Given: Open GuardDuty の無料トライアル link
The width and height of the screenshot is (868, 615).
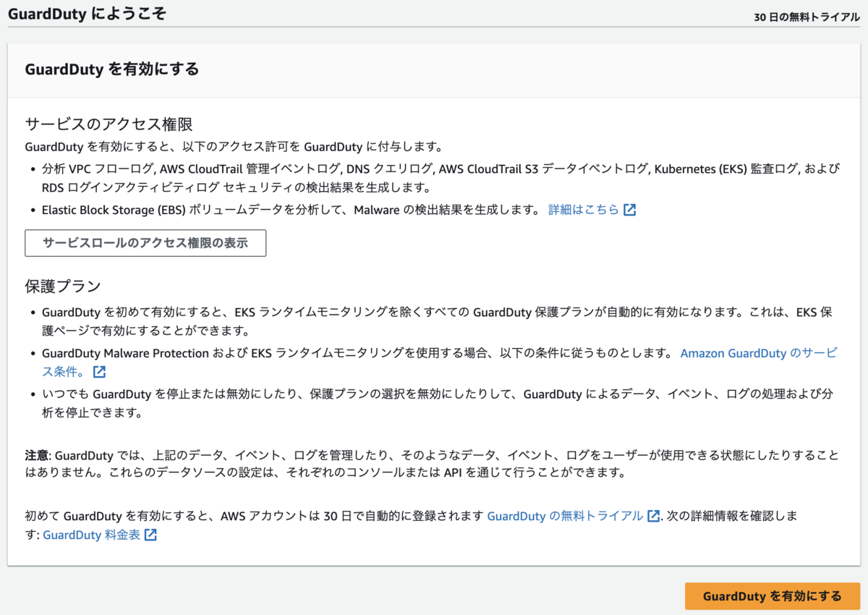Looking at the screenshot, I should coord(565,516).
